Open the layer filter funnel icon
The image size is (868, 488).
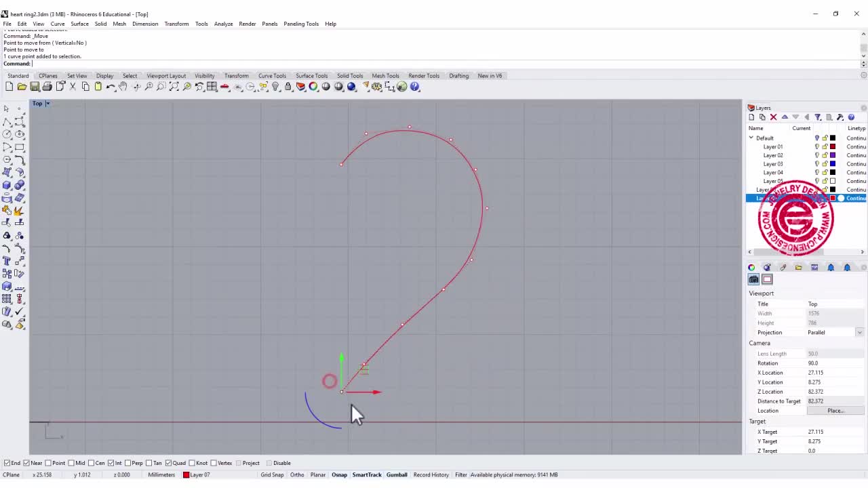818,117
